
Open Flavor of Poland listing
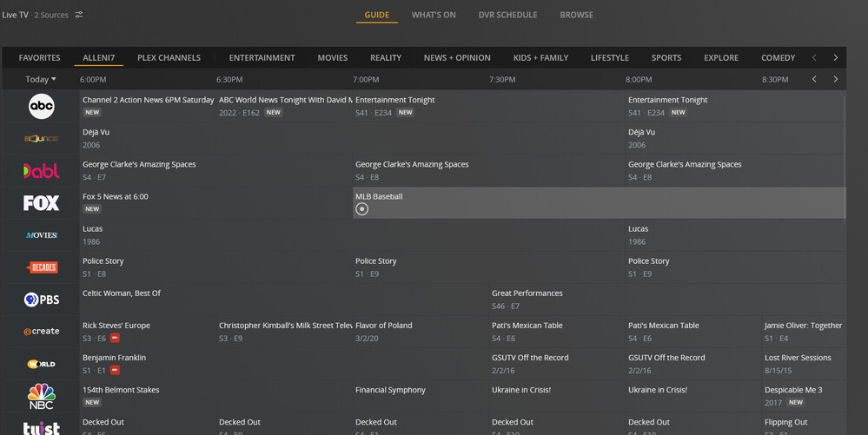(x=421, y=332)
